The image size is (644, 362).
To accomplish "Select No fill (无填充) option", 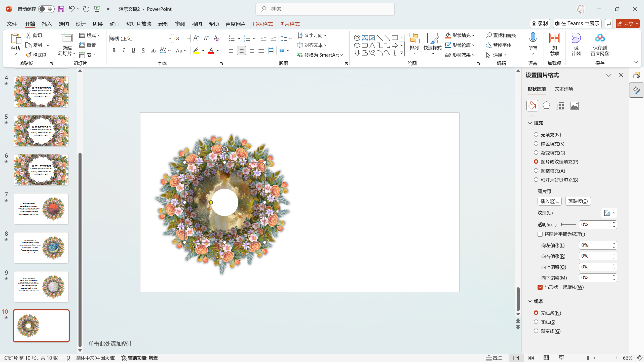I will 536,135.
